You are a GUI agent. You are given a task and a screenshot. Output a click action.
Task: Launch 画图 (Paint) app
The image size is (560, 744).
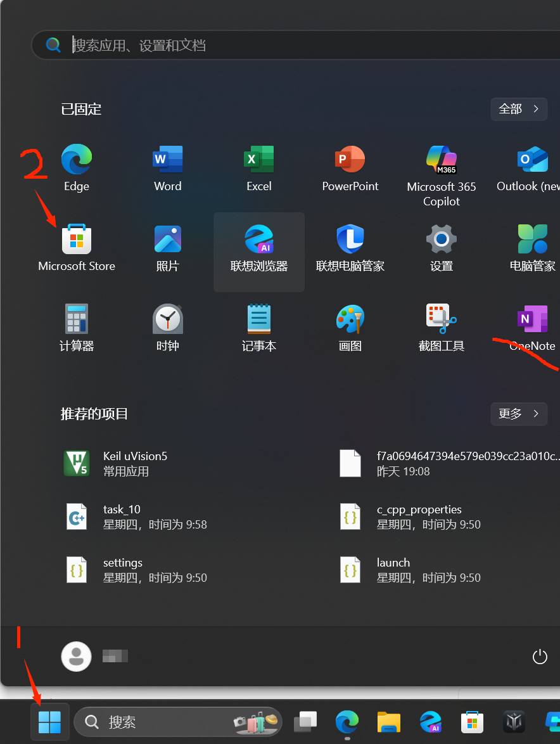click(x=350, y=328)
